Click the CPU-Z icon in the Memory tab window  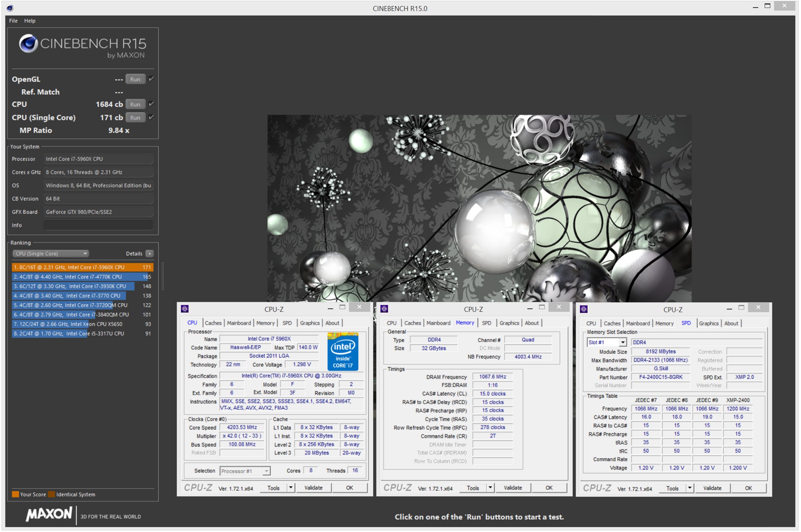click(x=384, y=309)
